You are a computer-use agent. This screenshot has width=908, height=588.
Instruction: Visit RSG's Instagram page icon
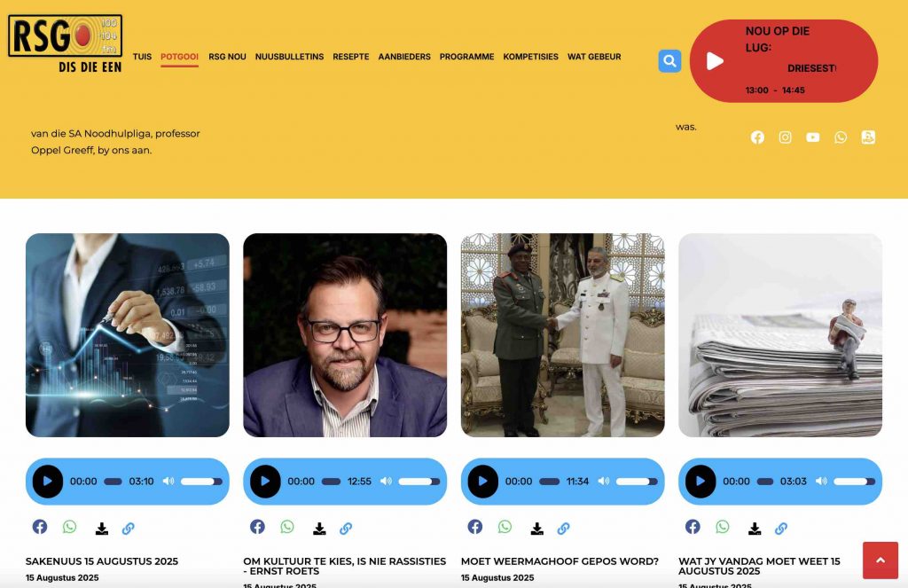click(785, 137)
